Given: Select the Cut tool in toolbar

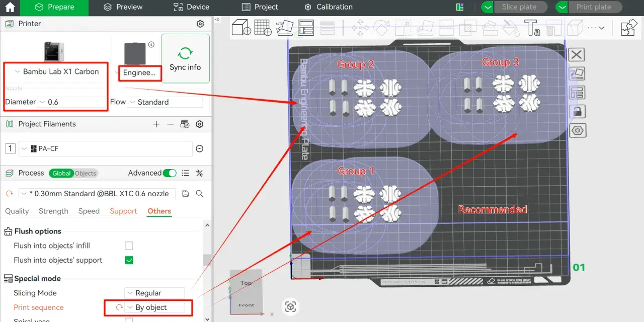Looking at the screenshot, I should (x=447, y=28).
